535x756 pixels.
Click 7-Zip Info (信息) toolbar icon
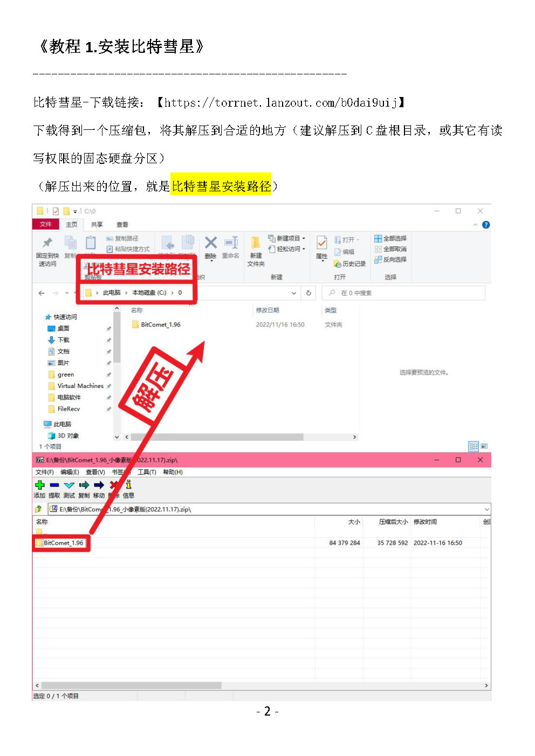pyautogui.click(x=128, y=485)
